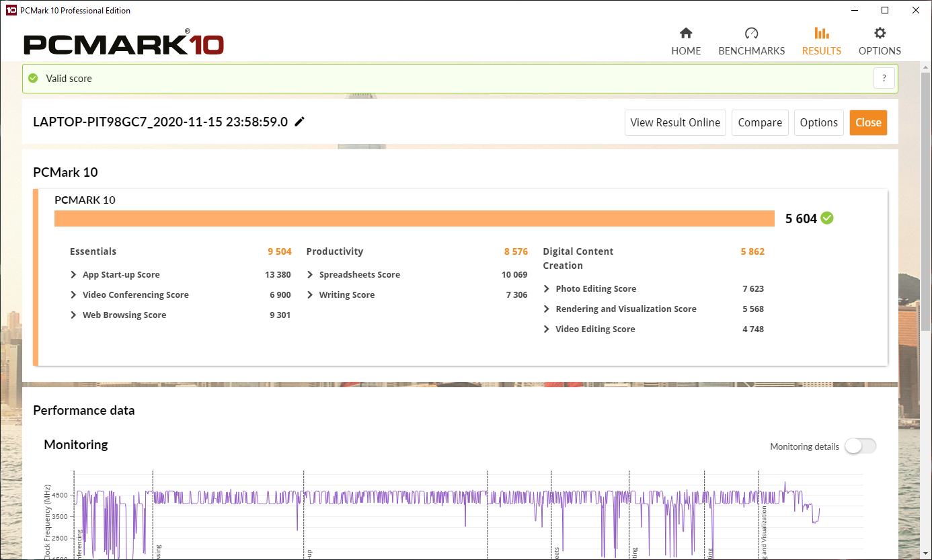The width and height of the screenshot is (932, 560).
Task: Click the green check beside score 5 604
Action: coord(827,218)
